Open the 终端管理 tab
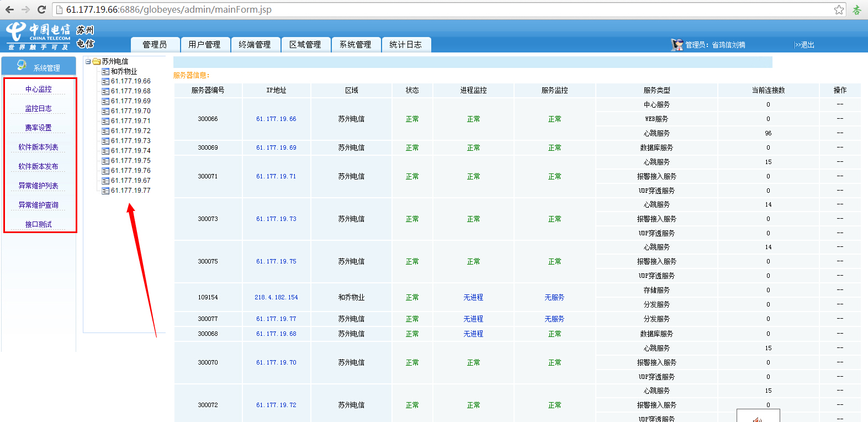Viewport: 868px width, 422px height. [x=255, y=45]
